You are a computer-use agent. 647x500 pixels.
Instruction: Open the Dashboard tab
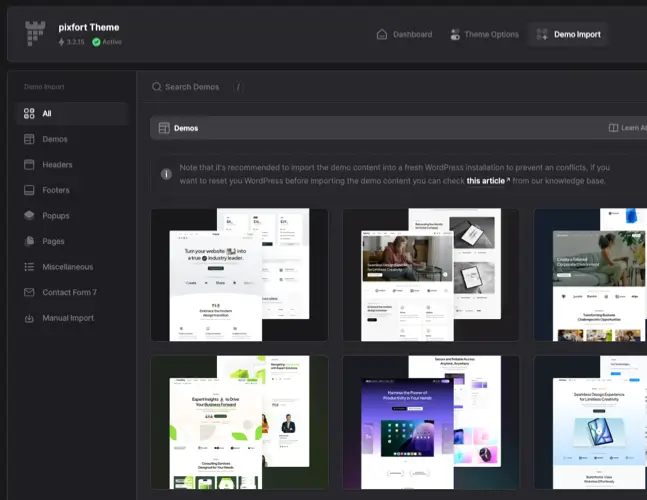click(x=404, y=34)
